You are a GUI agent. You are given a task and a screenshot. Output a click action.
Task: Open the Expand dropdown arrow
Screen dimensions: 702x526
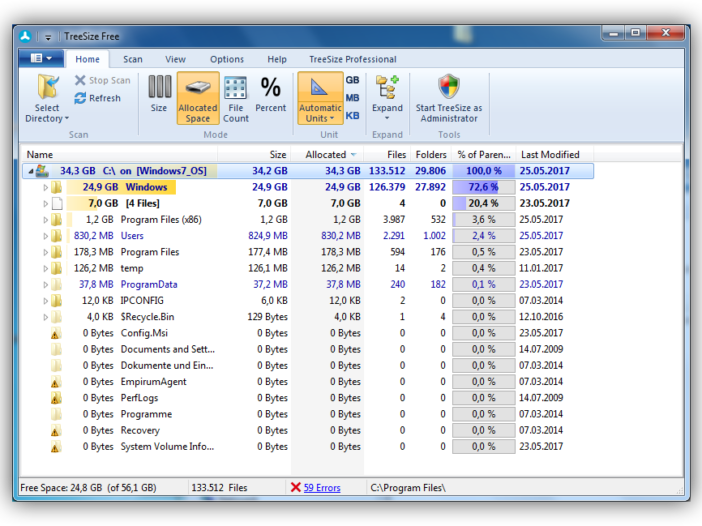tap(387, 119)
